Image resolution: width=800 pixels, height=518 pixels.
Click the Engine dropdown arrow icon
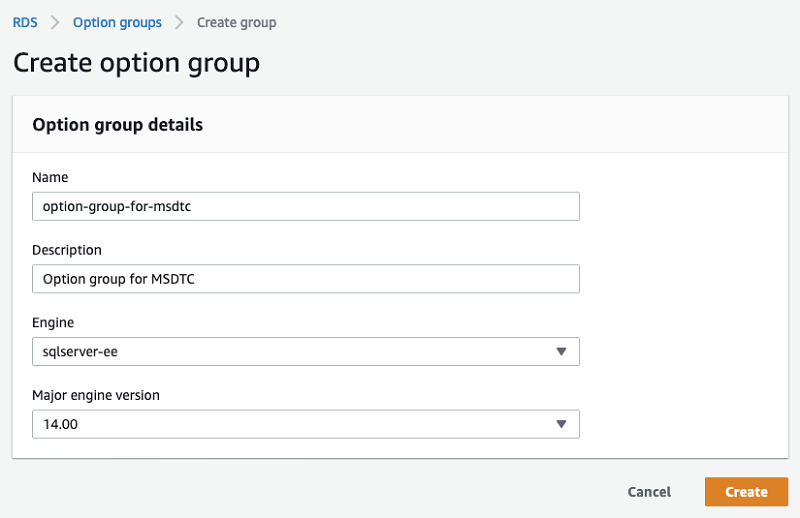point(561,352)
